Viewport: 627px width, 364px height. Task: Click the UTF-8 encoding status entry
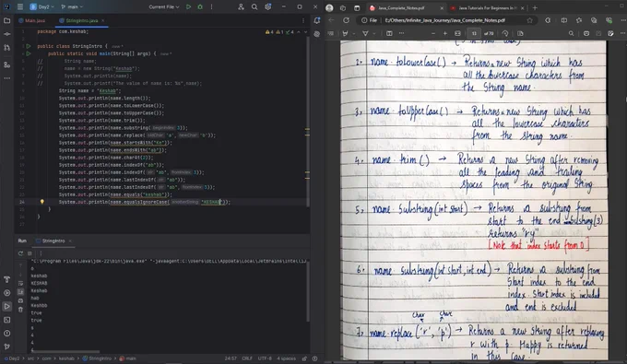click(x=265, y=358)
